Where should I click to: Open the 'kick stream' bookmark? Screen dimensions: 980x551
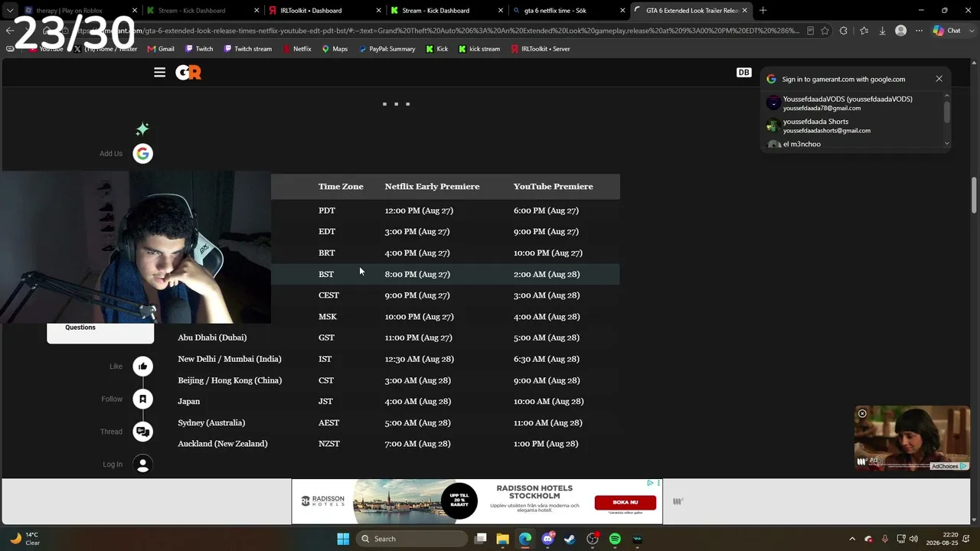pyautogui.click(x=479, y=49)
